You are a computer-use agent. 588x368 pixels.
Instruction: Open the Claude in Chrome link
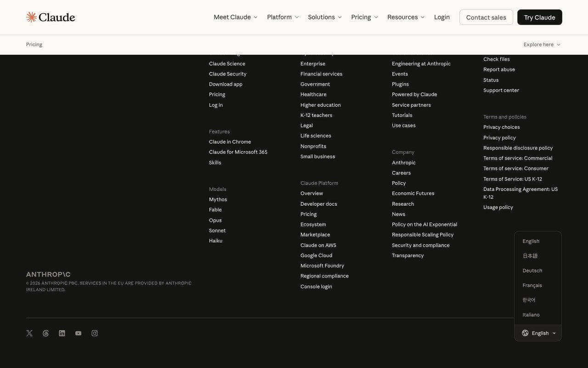tap(230, 142)
